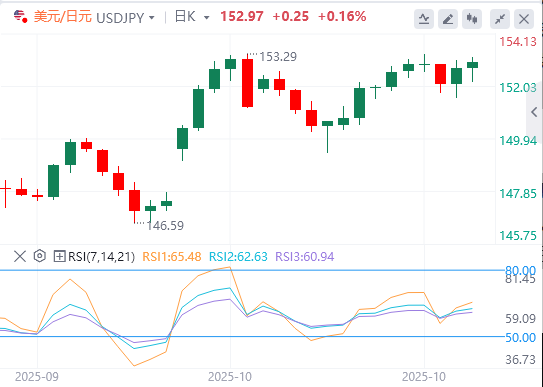
Task: Click the percent change +0.16%
Action: (x=342, y=17)
